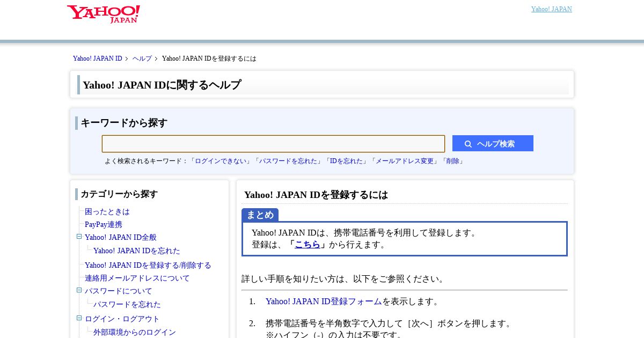Click the まとめ label tab
Image resolution: width=644 pixels, height=338 pixels.
(260, 215)
